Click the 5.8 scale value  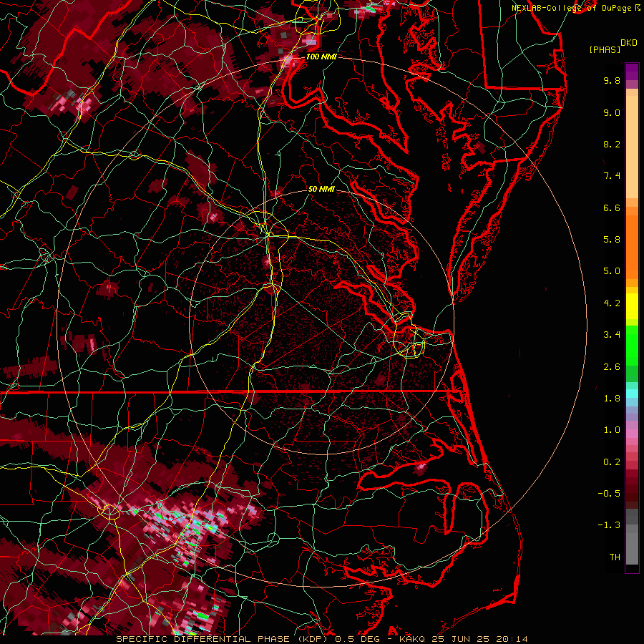(x=612, y=240)
